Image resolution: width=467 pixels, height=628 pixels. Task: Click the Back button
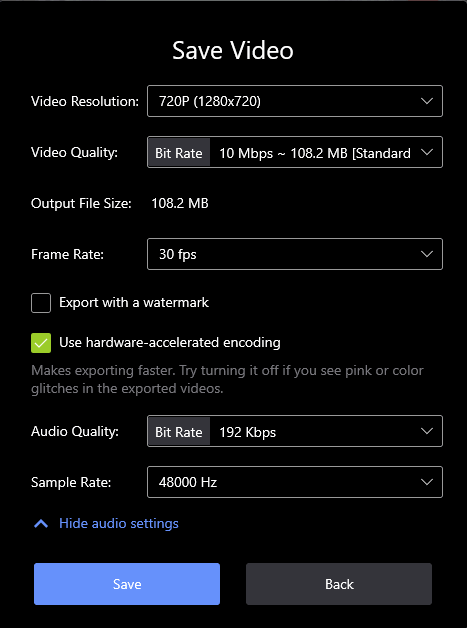[x=339, y=584]
